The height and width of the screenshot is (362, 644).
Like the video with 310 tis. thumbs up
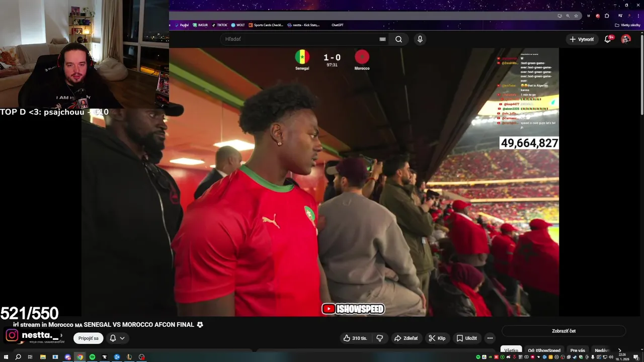pos(355,338)
